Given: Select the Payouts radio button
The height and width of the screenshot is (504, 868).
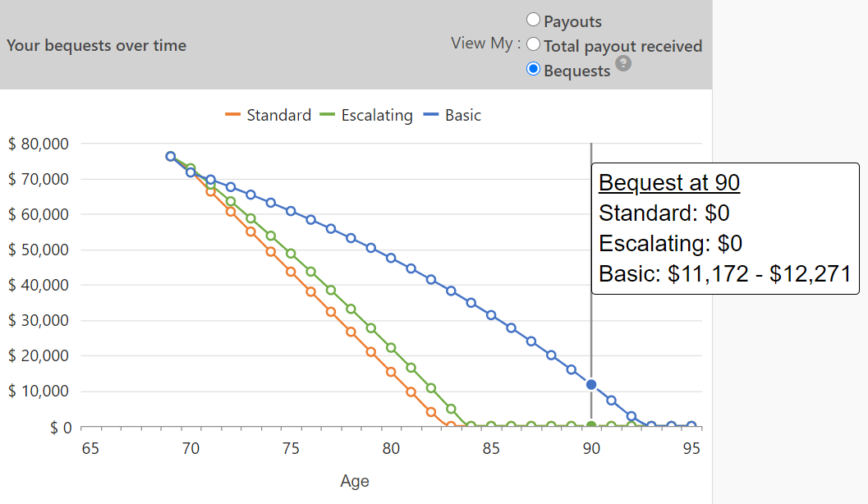Looking at the screenshot, I should [x=534, y=20].
